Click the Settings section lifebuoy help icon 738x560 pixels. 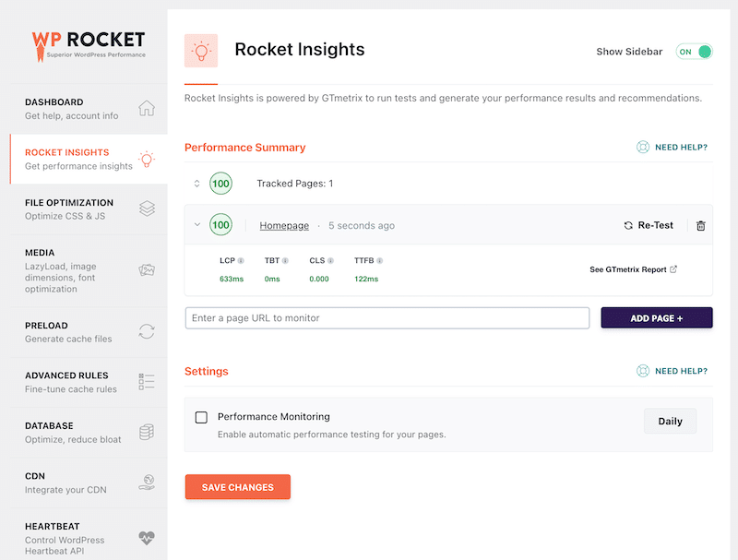click(643, 371)
